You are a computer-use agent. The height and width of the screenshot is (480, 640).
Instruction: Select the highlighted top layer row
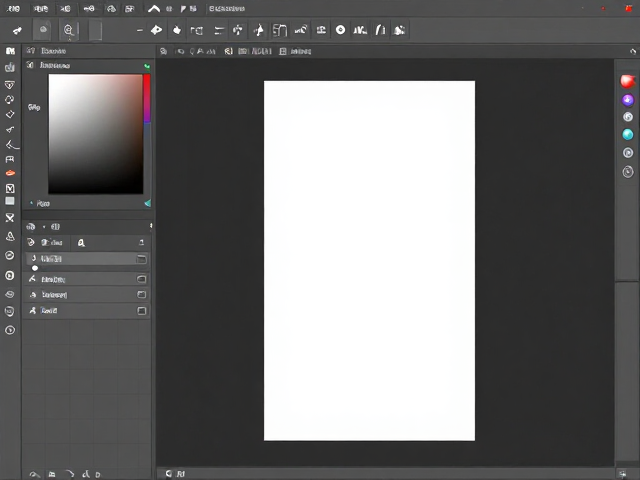click(87, 259)
